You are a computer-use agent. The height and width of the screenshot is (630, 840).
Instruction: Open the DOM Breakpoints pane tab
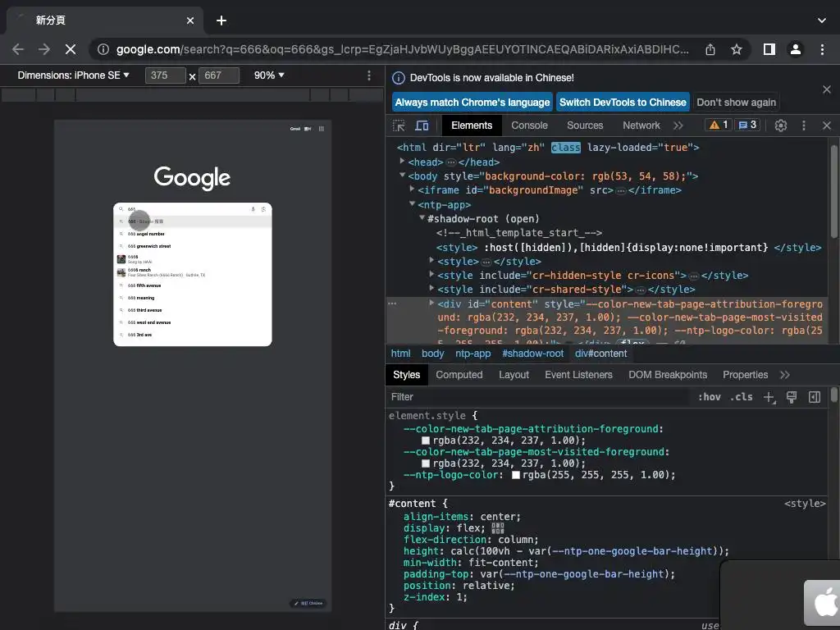(x=668, y=375)
